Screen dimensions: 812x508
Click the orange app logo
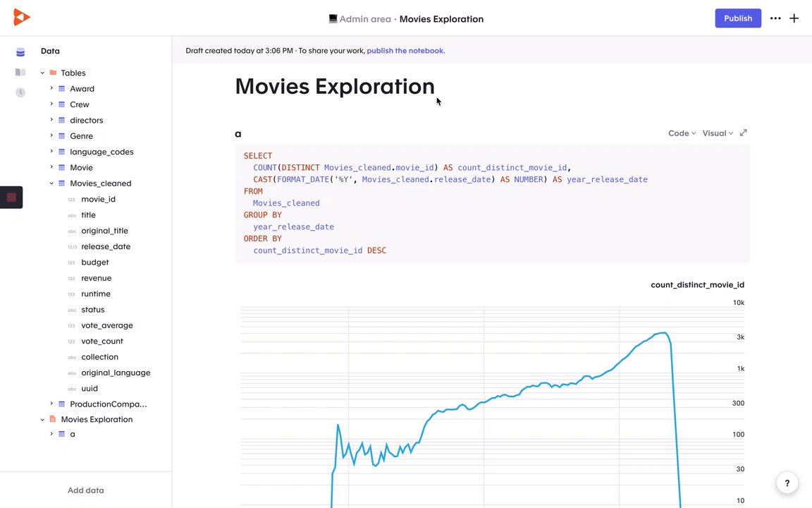coord(21,18)
